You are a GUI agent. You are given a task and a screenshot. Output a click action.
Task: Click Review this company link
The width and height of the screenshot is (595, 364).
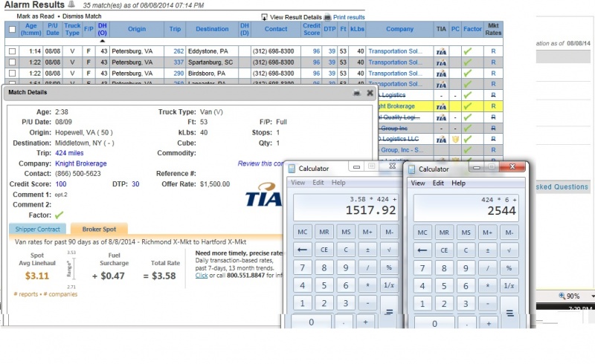pyautogui.click(x=260, y=163)
